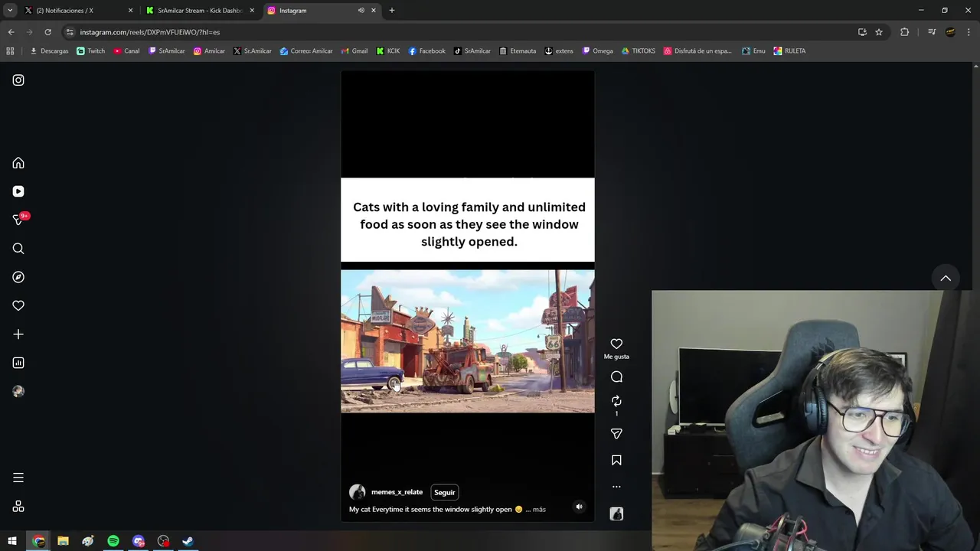The width and height of the screenshot is (980, 551).
Task: Go to previous reel arrow
Action: click(946, 279)
